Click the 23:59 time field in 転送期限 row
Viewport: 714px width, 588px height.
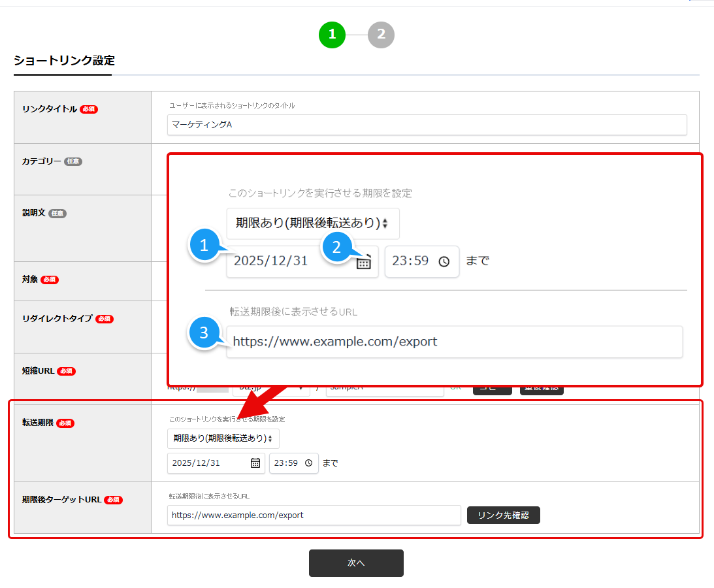[x=286, y=463]
